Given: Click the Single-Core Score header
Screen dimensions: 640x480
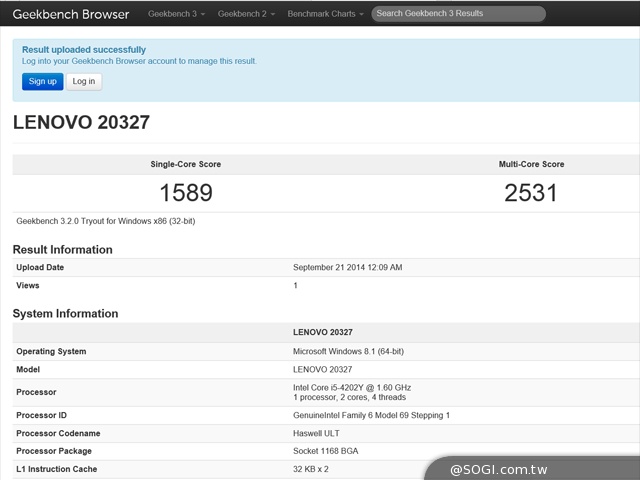Looking at the screenshot, I should click(x=186, y=164).
